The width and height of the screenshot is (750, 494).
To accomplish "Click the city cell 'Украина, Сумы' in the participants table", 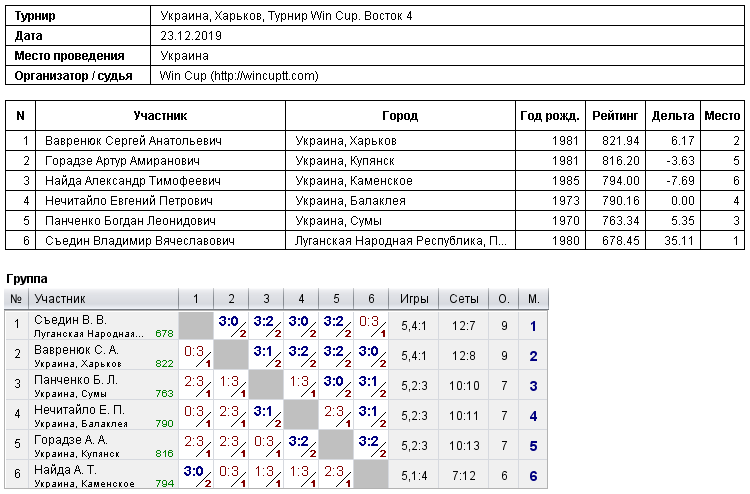I will [x=338, y=221].
